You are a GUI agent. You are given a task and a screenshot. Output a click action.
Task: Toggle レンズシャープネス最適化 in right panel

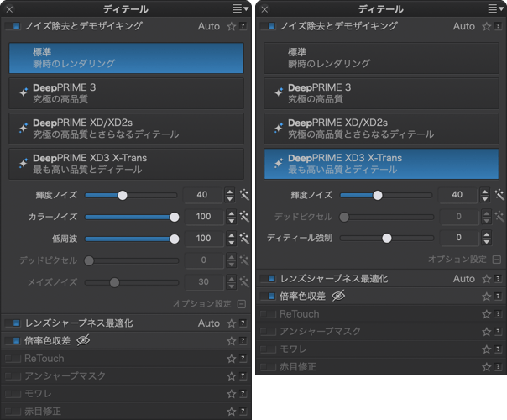[268, 278]
